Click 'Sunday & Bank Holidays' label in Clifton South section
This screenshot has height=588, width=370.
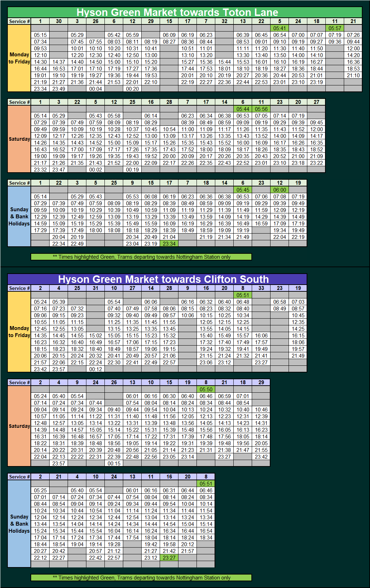pos(19,524)
